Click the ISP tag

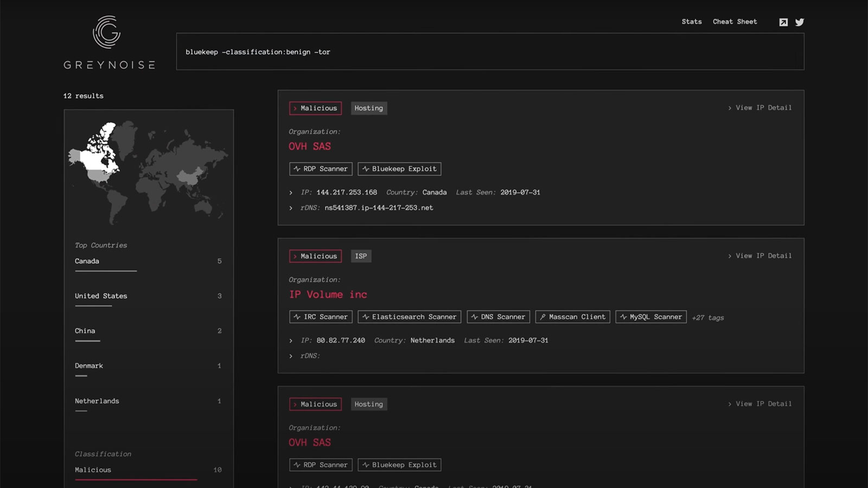[361, 256]
